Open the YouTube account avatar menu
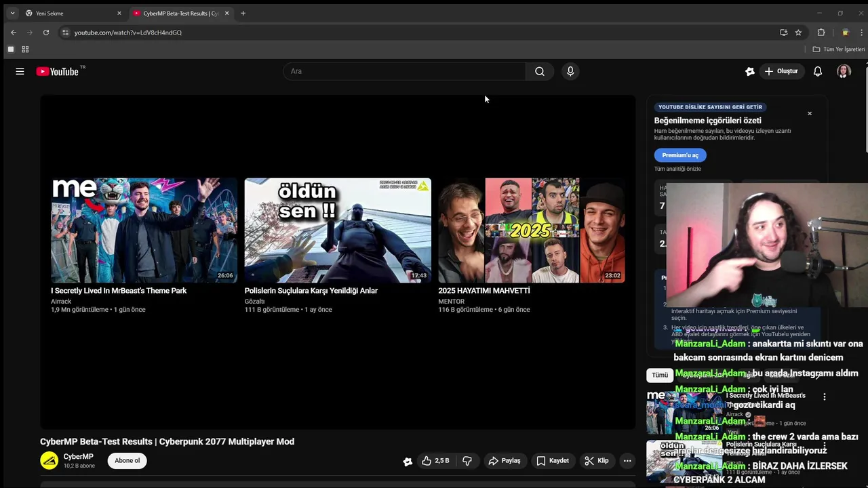 (x=844, y=71)
